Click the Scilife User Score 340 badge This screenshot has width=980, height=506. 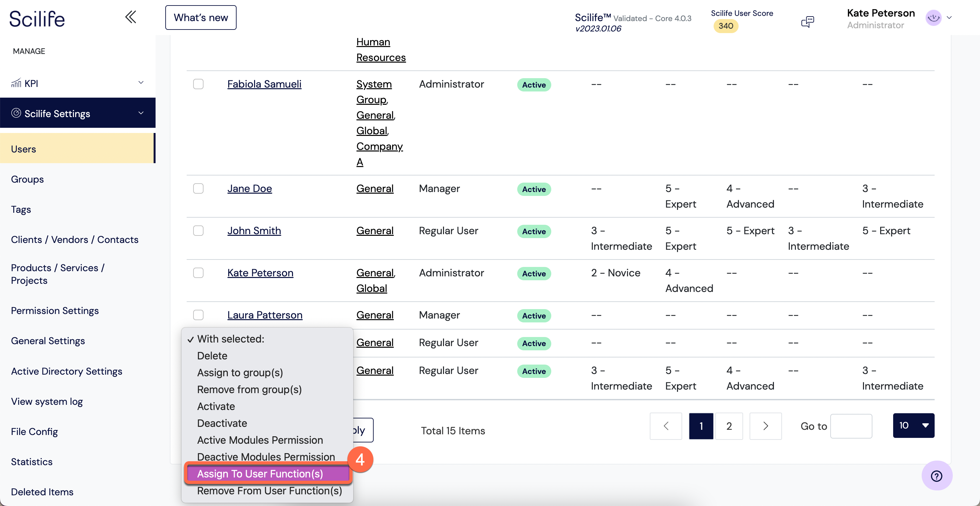tap(726, 26)
